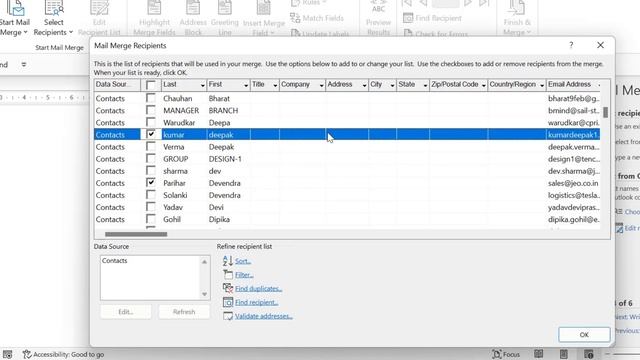Open the Zip/Postal Code column dropdown arrow
The width and height of the screenshot is (640, 360).
pos(484,85)
